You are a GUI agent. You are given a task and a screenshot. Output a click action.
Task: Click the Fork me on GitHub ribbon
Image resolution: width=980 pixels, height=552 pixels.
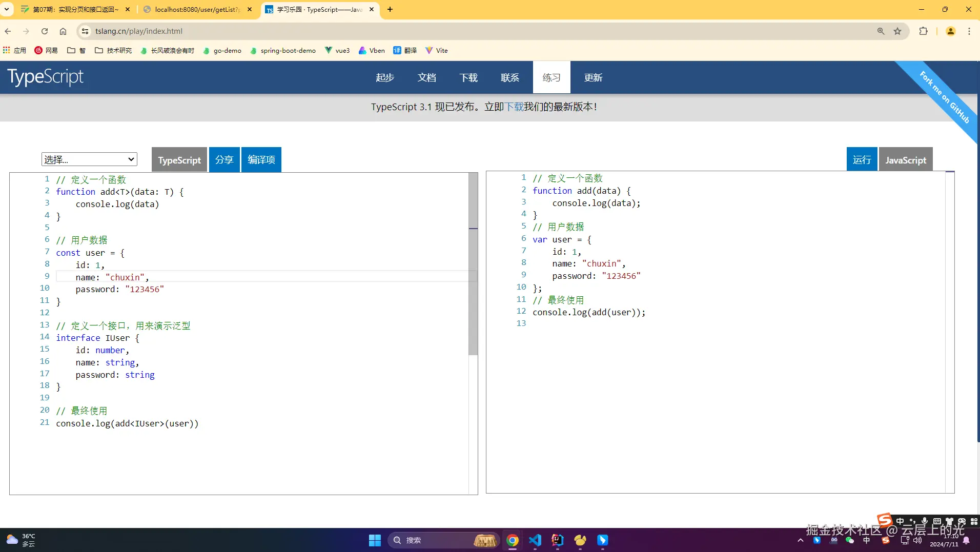pos(944,97)
